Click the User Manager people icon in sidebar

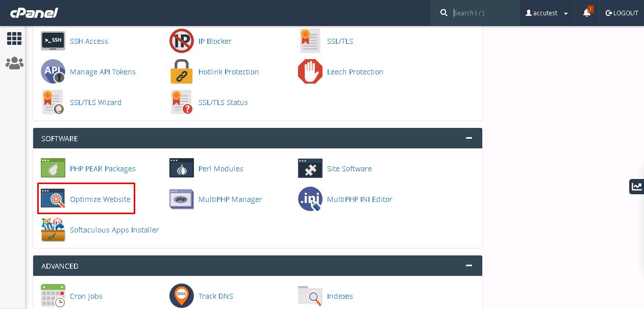click(14, 63)
